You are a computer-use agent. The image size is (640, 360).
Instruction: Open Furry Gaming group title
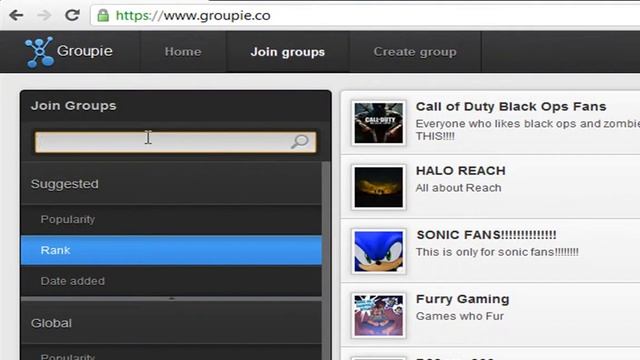[462, 299]
